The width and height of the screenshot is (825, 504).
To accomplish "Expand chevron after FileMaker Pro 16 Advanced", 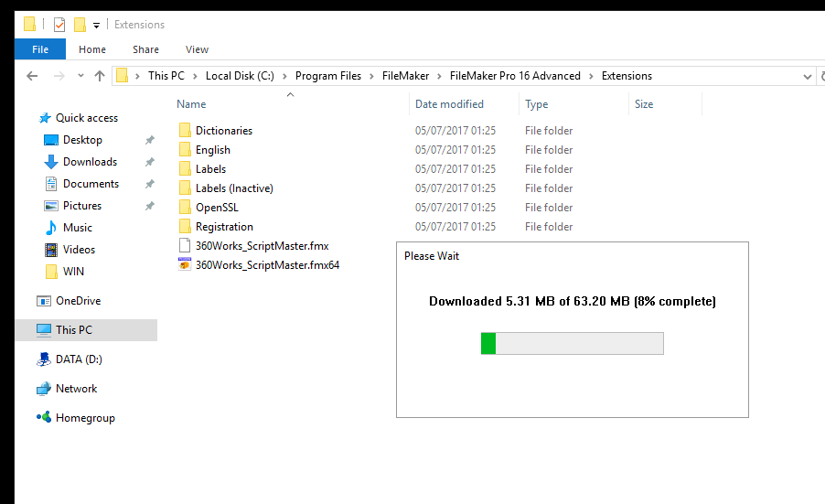I will point(591,76).
